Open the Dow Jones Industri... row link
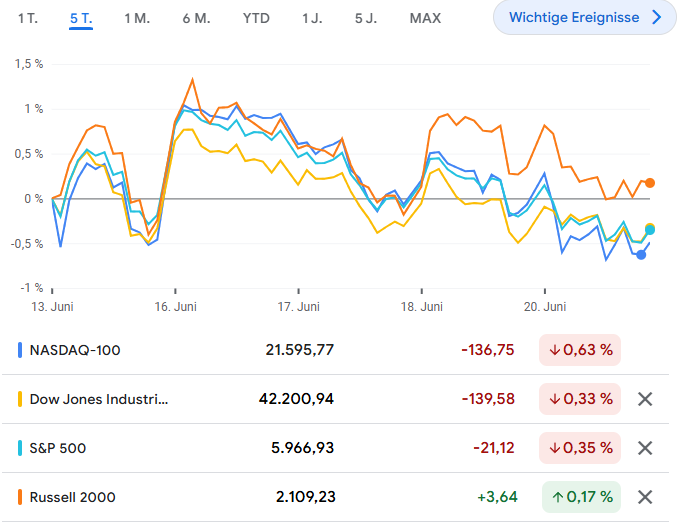Image resolution: width=698 pixels, height=524 pixels. (x=99, y=399)
